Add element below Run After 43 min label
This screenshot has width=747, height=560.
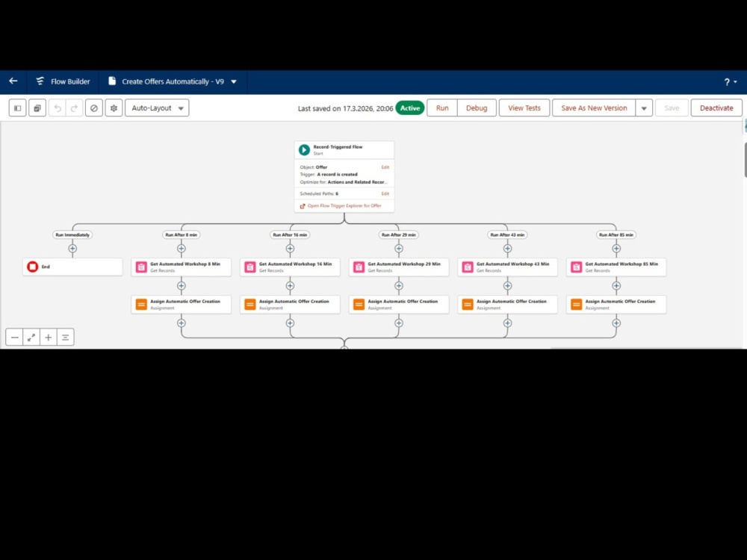pos(507,249)
